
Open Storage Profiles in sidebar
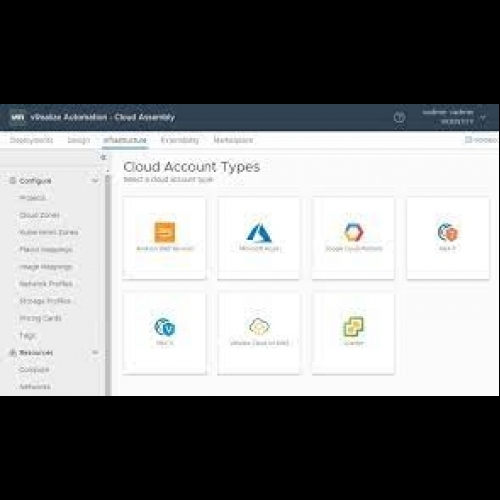click(x=45, y=301)
